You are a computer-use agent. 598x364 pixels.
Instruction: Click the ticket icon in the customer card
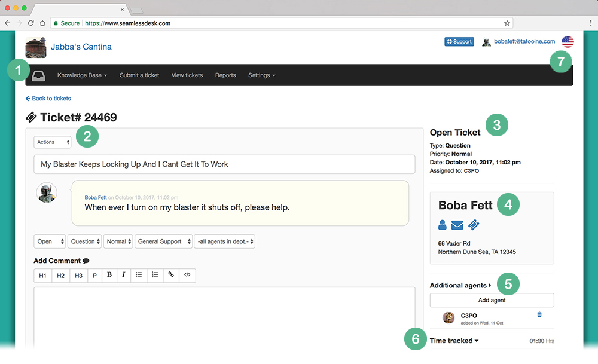(x=474, y=225)
